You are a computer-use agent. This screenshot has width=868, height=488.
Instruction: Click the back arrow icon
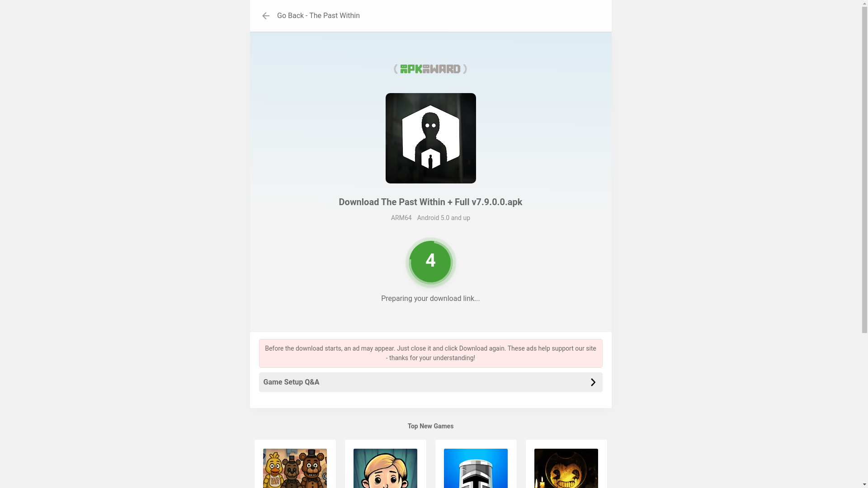pyautogui.click(x=265, y=16)
